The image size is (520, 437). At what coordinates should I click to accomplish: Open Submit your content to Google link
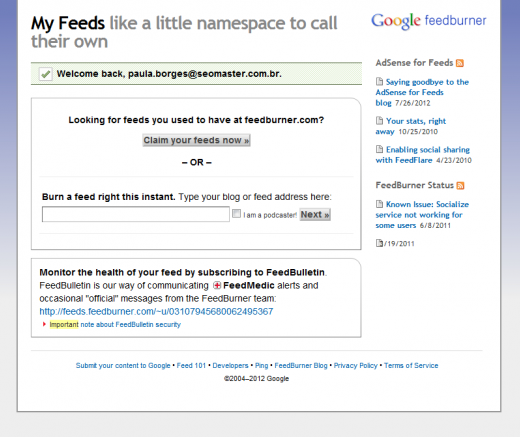click(x=123, y=365)
